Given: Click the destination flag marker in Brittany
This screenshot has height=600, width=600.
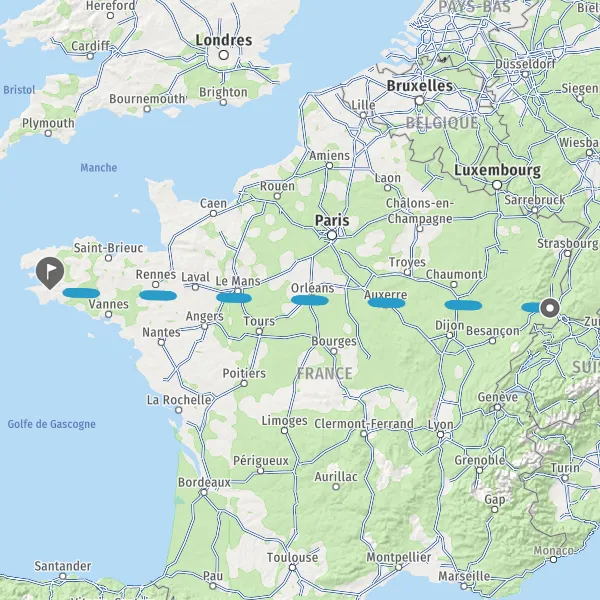Looking at the screenshot, I should pos(50,272).
